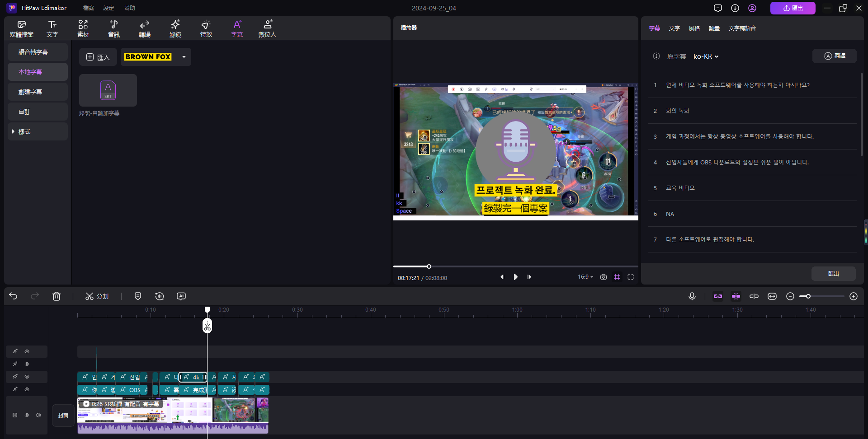Click the 匯出 button below subtitle list
Image resolution: width=868 pixels, height=439 pixels.
click(x=834, y=274)
